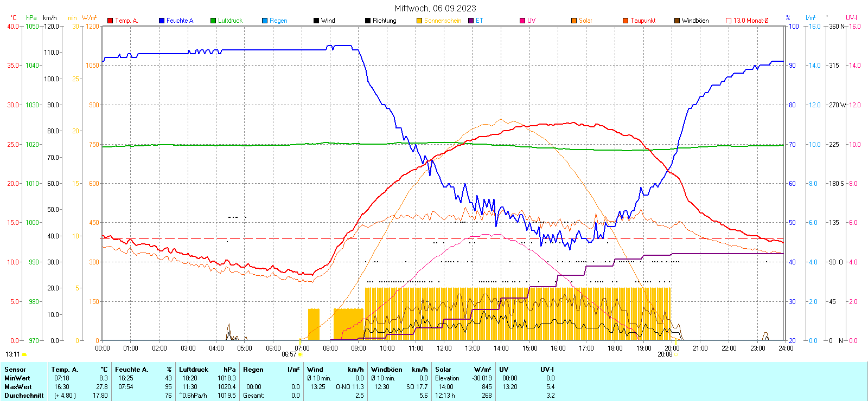Click the sunrise sun icon at 06:57
868x401 pixels.
[x=300, y=354]
